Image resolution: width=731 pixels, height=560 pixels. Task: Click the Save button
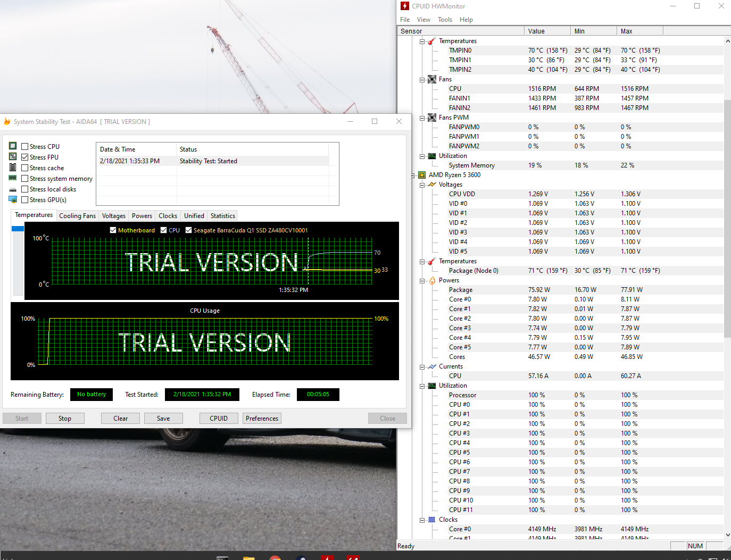click(163, 419)
